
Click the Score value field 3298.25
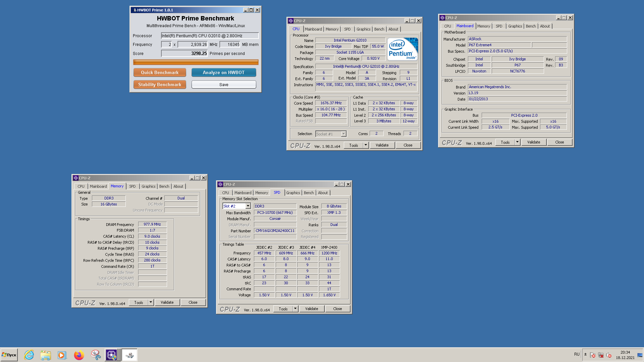(184, 53)
